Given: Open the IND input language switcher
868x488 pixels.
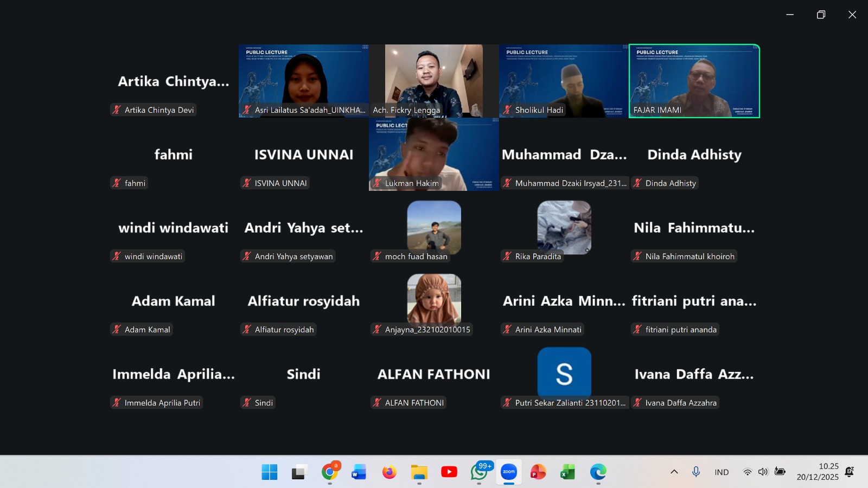Looking at the screenshot, I should pyautogui.click(x=722, y=472).
